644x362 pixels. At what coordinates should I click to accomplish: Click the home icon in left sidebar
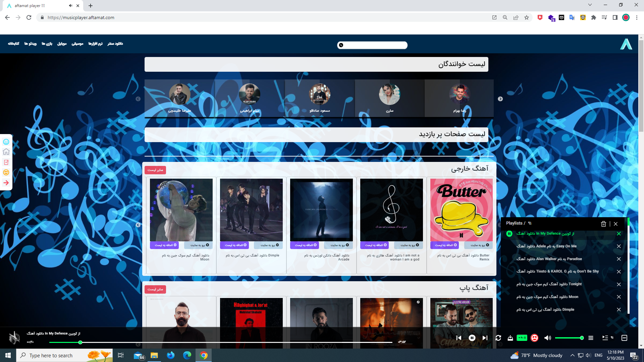click(x=6, y=152)
